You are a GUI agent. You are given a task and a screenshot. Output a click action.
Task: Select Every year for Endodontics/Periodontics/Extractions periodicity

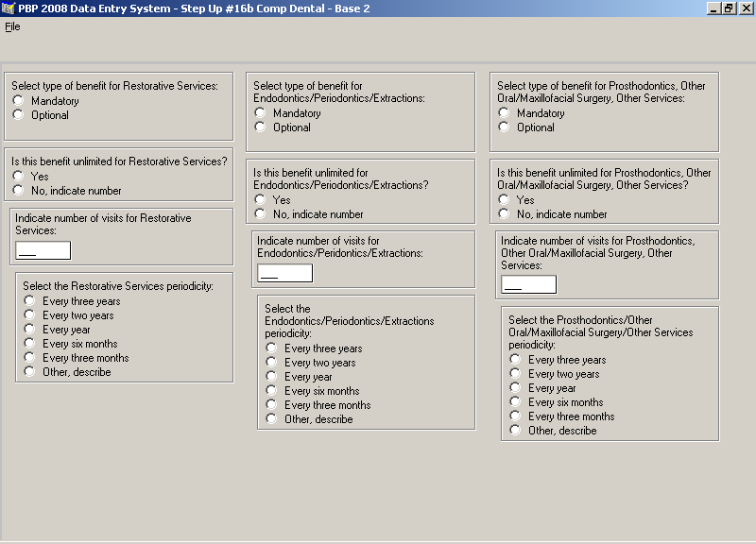click(x=272, y=376)
